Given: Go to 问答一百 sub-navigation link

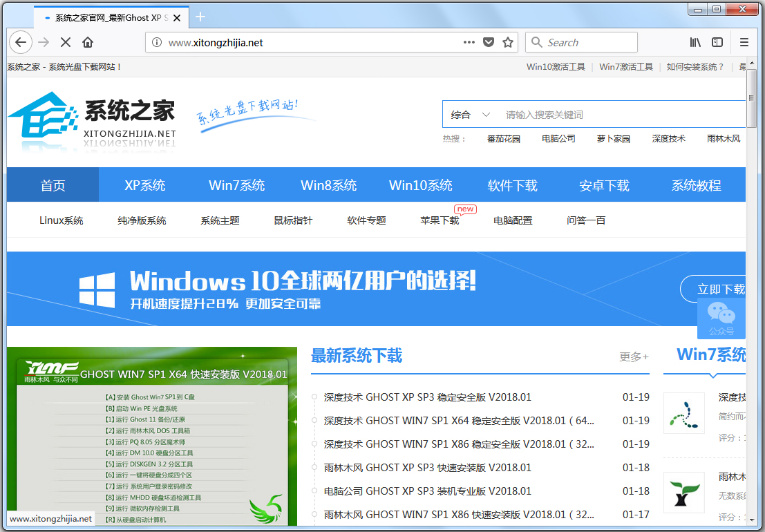Looking at the screenshot, I should 586,220.
